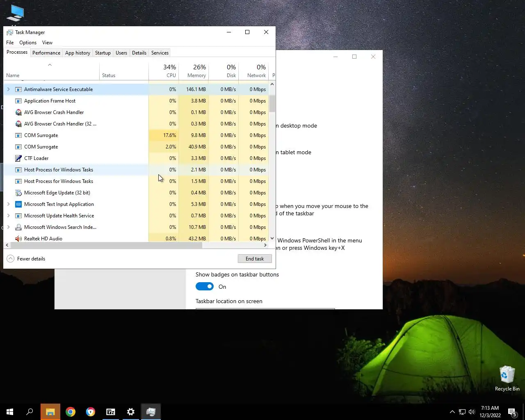Expand Antimalware Service Executable process group

8,89
